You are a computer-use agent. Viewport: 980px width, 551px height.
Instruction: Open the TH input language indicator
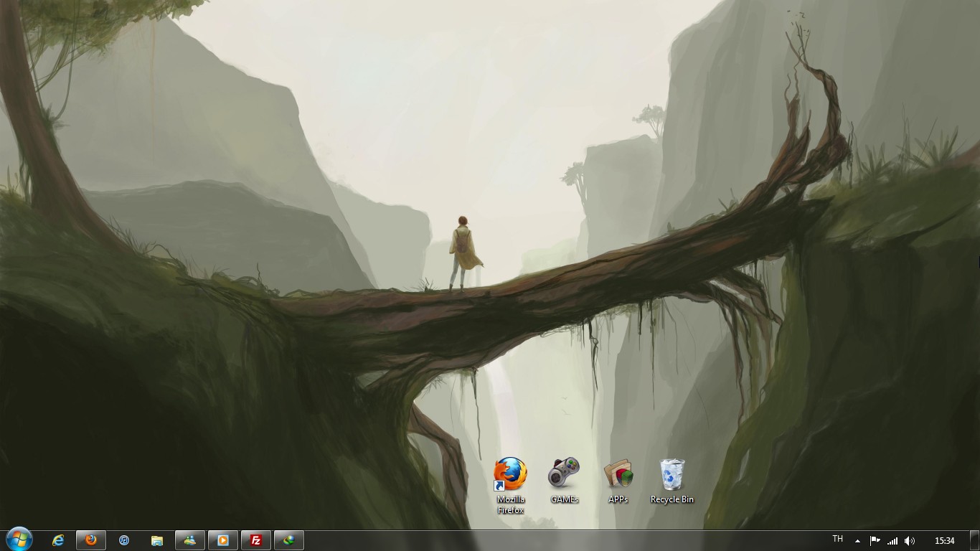tap(837, 540)
